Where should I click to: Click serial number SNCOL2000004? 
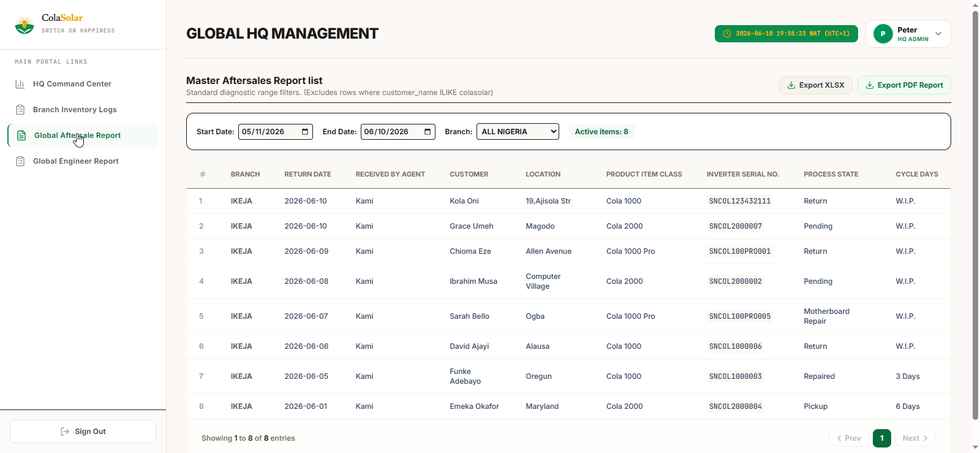coord(736,406)
